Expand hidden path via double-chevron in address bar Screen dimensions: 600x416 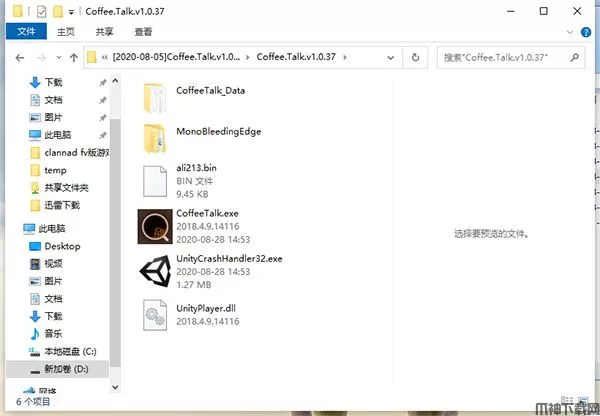pyautogui.click(x=104, y=57)
